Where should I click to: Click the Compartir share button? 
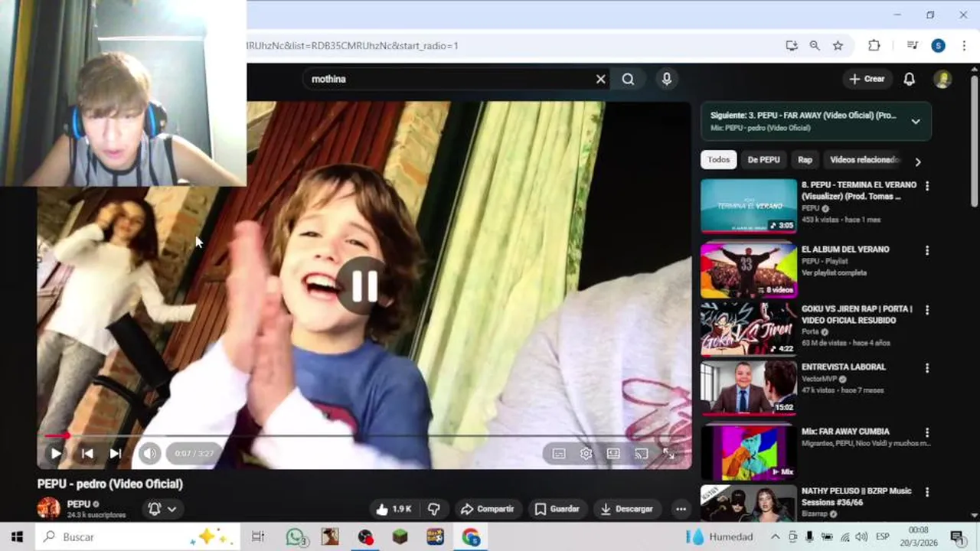487,509
